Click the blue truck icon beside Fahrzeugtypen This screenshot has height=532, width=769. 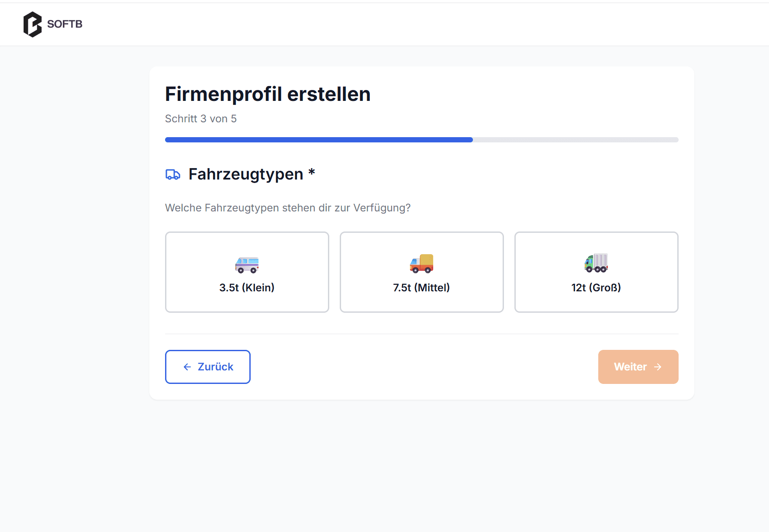pyautogui.click(x=173, y=175)
